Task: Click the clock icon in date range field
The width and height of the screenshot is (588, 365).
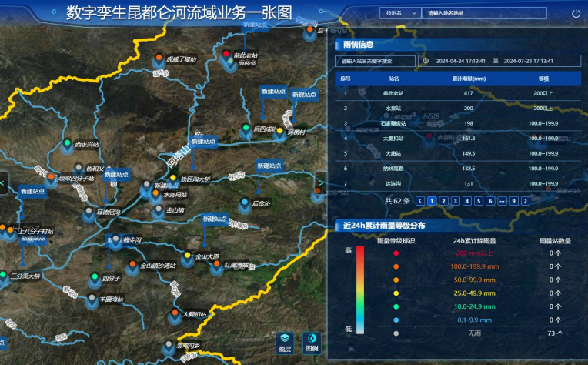Action: (426, 61)
